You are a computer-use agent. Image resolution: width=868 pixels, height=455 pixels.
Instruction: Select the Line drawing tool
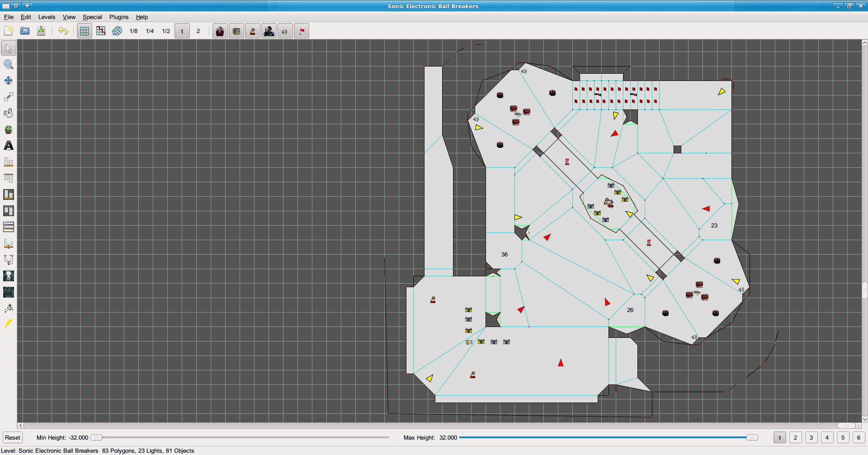9,97
